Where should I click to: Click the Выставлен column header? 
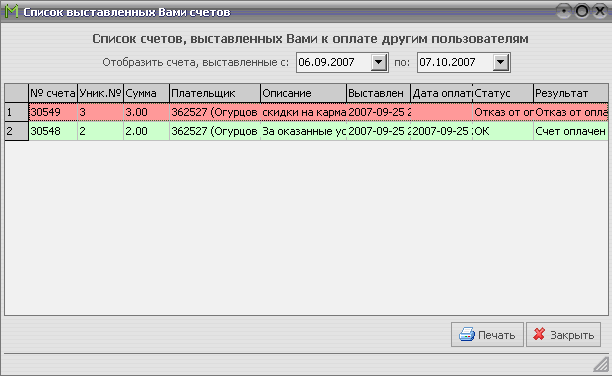coord(378,93)
